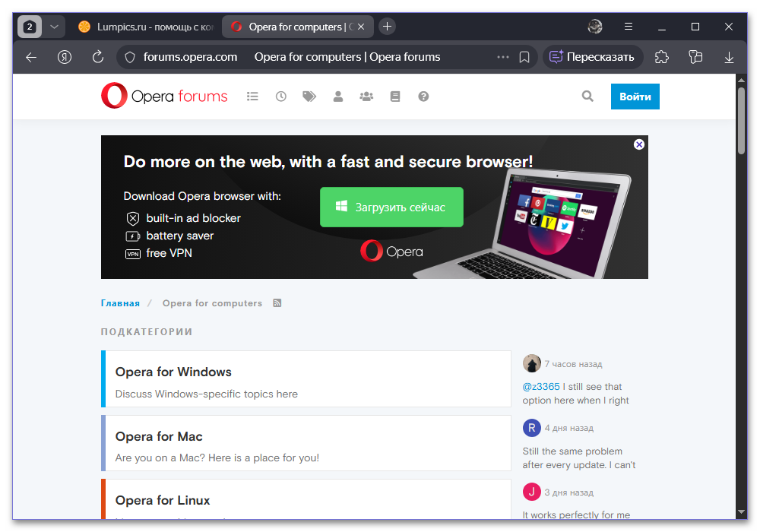This screenshot has height=532, width=760.
Task: Click the Войти login button
Action: (635, 97)
